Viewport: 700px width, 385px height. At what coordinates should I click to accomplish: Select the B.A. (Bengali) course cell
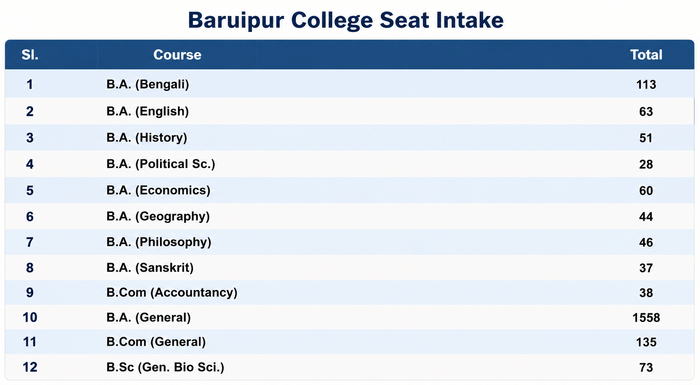[148, 84]
